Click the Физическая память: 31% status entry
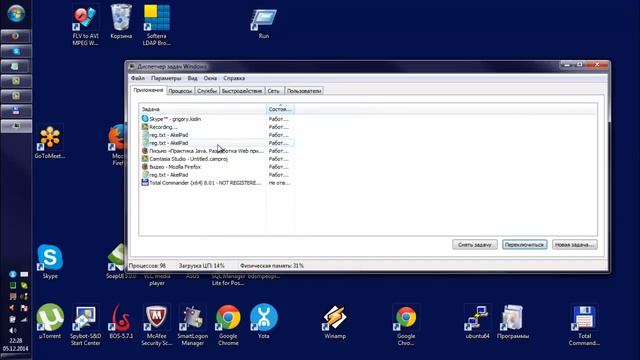Screen dimensions: 640x360 [x=272, y=266]
